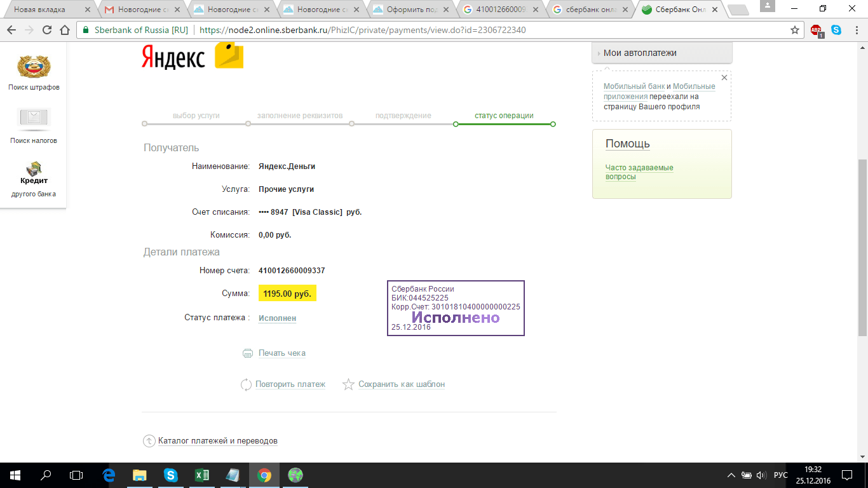Click the browser Forward arrow

(x=29, y=30)
